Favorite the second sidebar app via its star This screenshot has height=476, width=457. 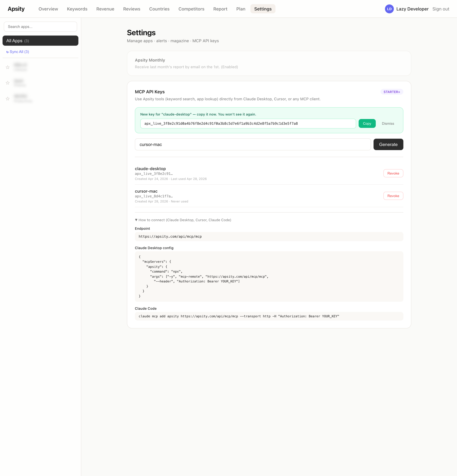click(7, 83)
